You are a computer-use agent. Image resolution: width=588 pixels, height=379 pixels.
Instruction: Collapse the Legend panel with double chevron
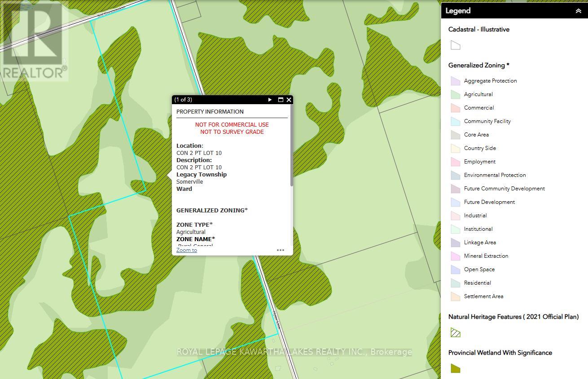click(578, 11)
